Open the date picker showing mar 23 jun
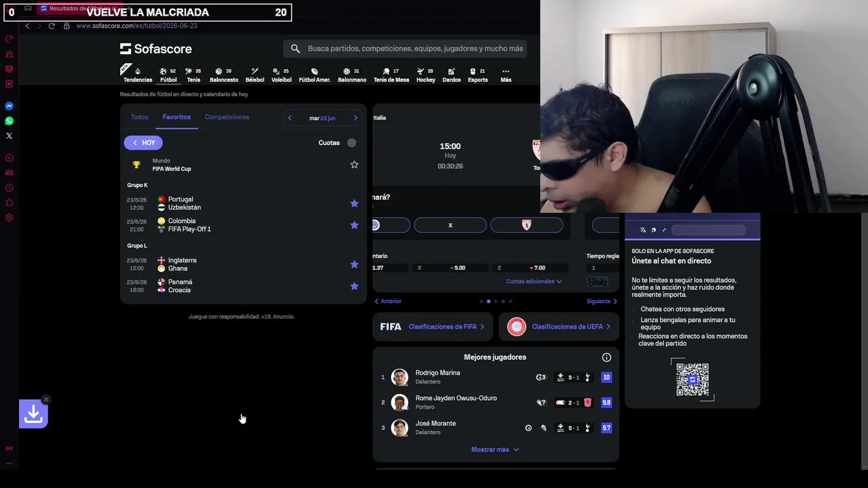This screenshot has width=868, height=488. [322, 118]
